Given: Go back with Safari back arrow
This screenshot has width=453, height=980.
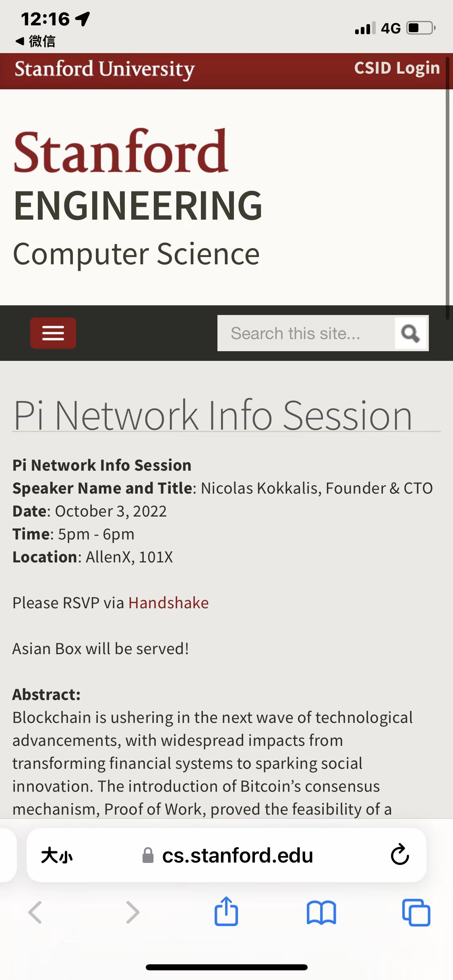Looking at the screenshot, I should pyautogui.click(x=35, y=912).
